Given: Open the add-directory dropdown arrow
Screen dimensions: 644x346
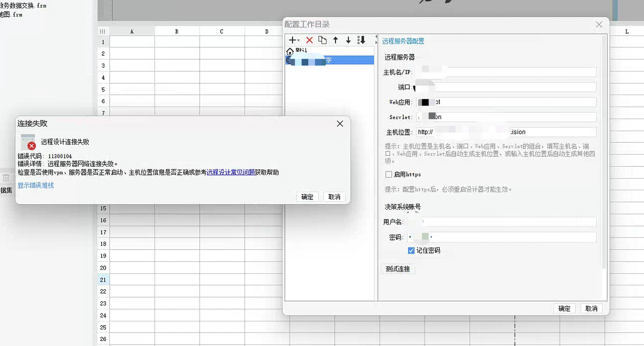Looking at the screenshot, I should [x=298, y=40].
